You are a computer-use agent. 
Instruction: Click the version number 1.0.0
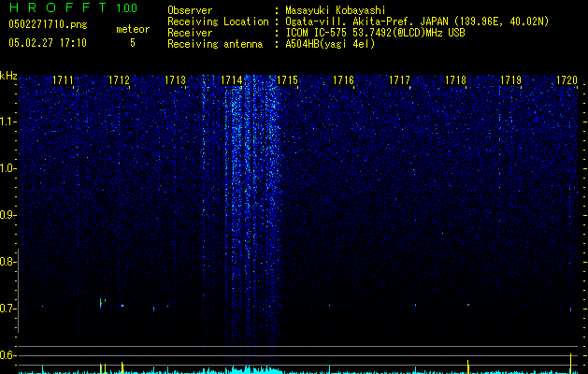click(x=127, y=8)
